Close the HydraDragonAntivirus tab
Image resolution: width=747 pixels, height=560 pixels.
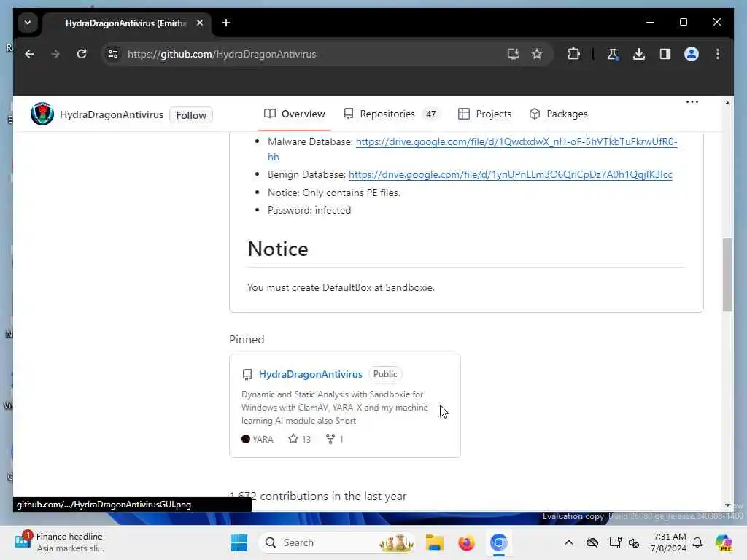(x=200, y=23)
